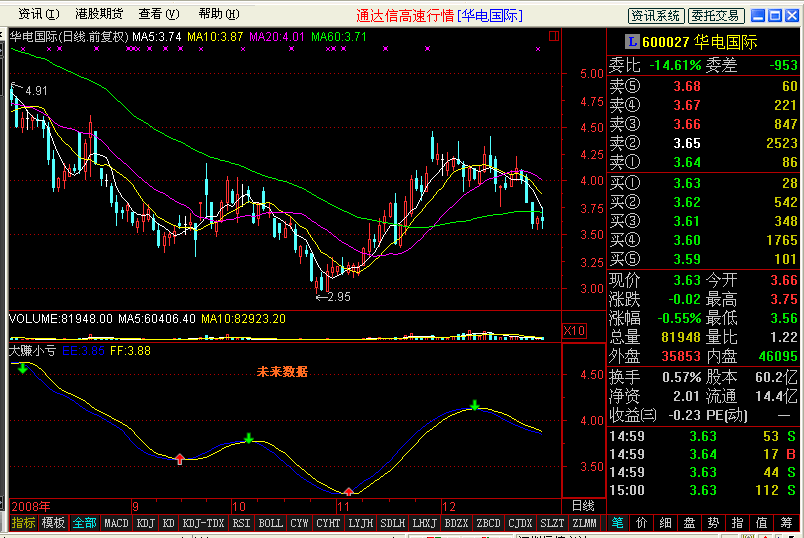Click the 600027 华电国际 stock title
The height and width of the screenshot is (538, 804).
700,42
